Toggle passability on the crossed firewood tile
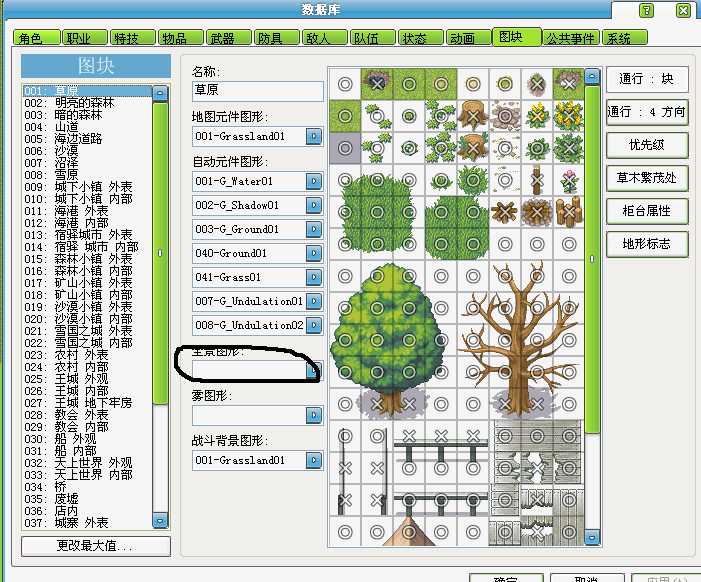Image resolution: width=701 pixels, height=582 pixels. click(505, 212)
